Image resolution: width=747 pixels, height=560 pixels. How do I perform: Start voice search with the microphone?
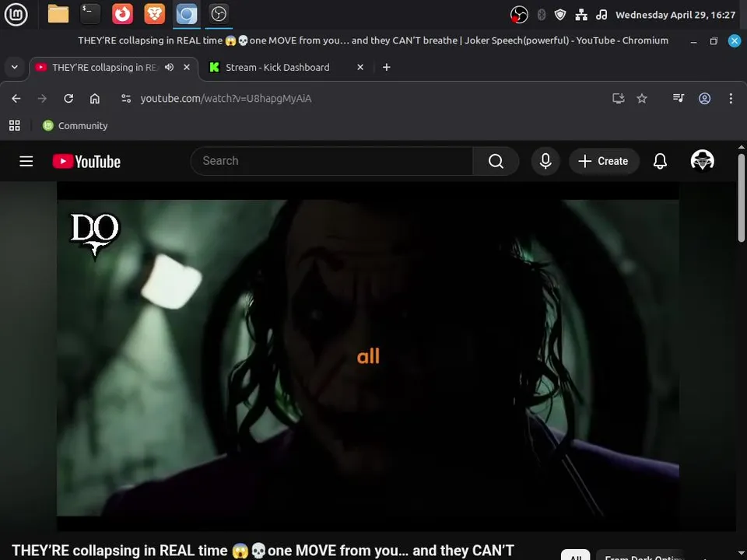coord(545,161)
